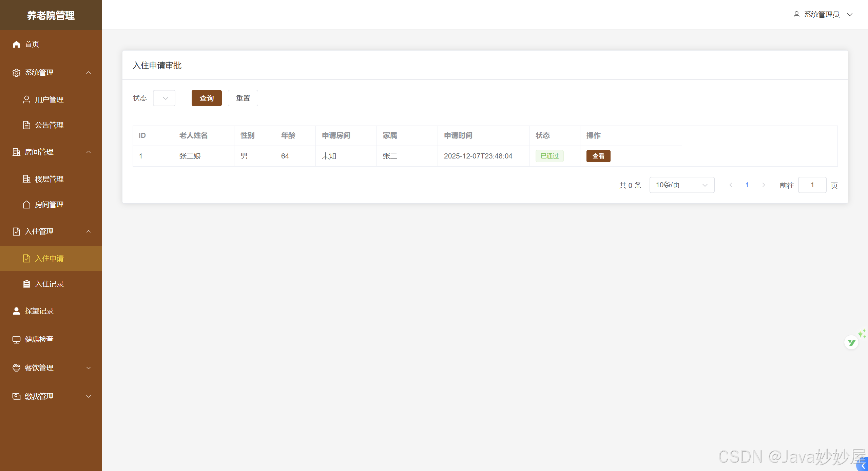Open the 系统管理员 user dropdown
Viewport: 868px width, 471px height.
[823, 15]
